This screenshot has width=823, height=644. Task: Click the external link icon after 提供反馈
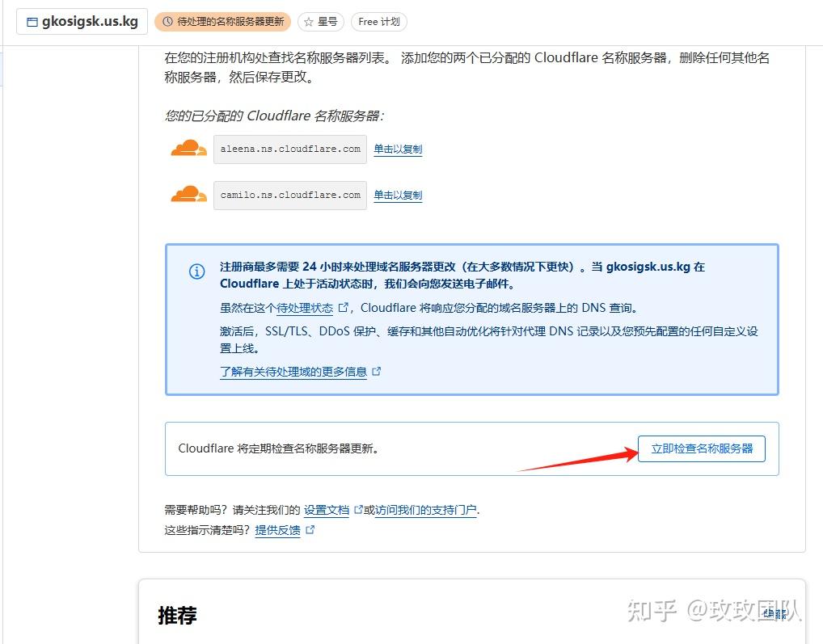click(312, 531)
